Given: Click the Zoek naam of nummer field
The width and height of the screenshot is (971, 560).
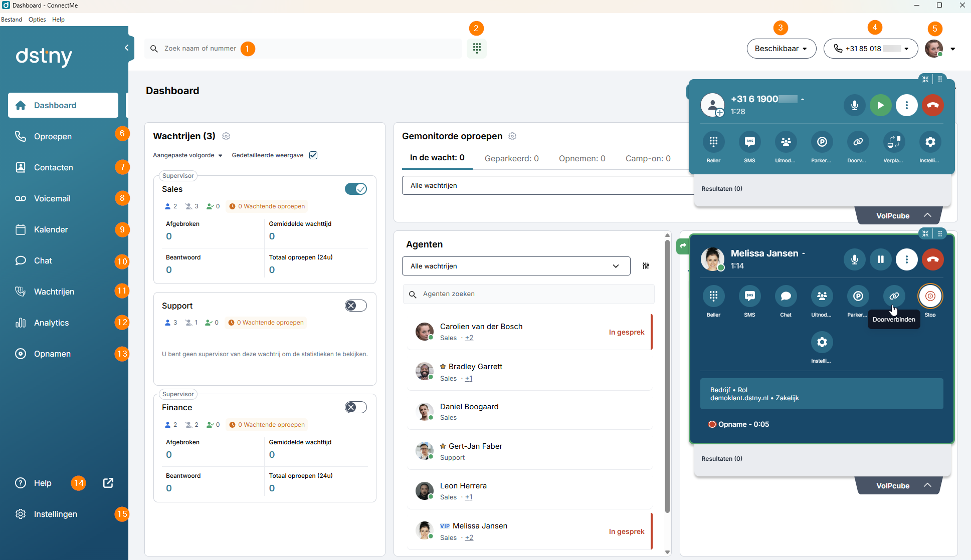Looking at the screenshot, I should coord(303,49).
